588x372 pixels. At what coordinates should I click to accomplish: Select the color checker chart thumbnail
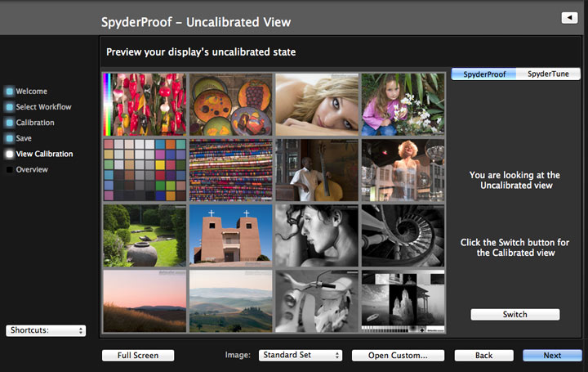point(145,170)
